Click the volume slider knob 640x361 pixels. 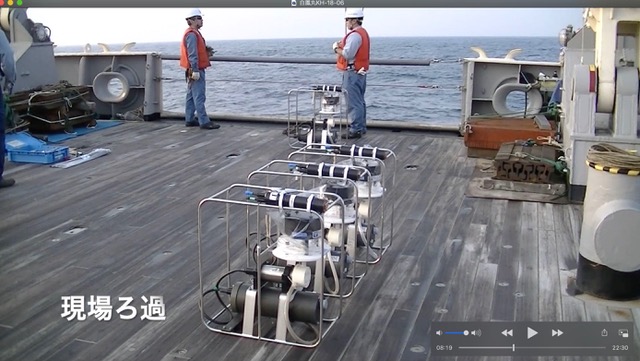point(466,333)
